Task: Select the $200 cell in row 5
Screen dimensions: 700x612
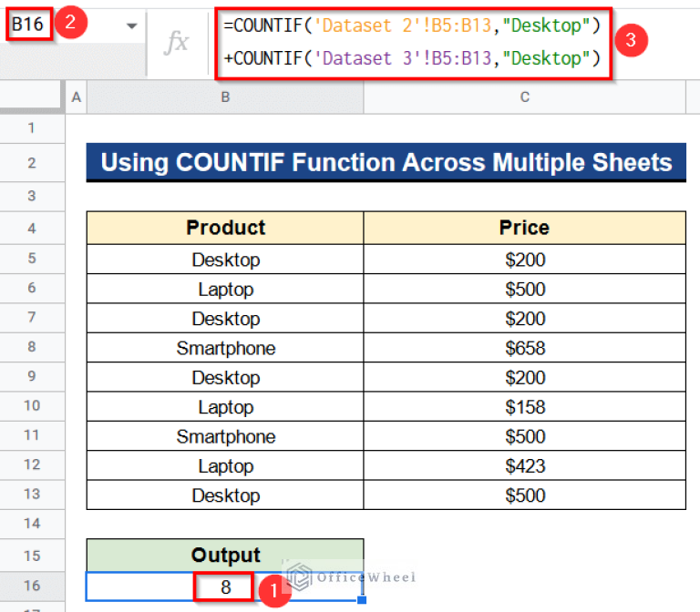Action: 525,260
